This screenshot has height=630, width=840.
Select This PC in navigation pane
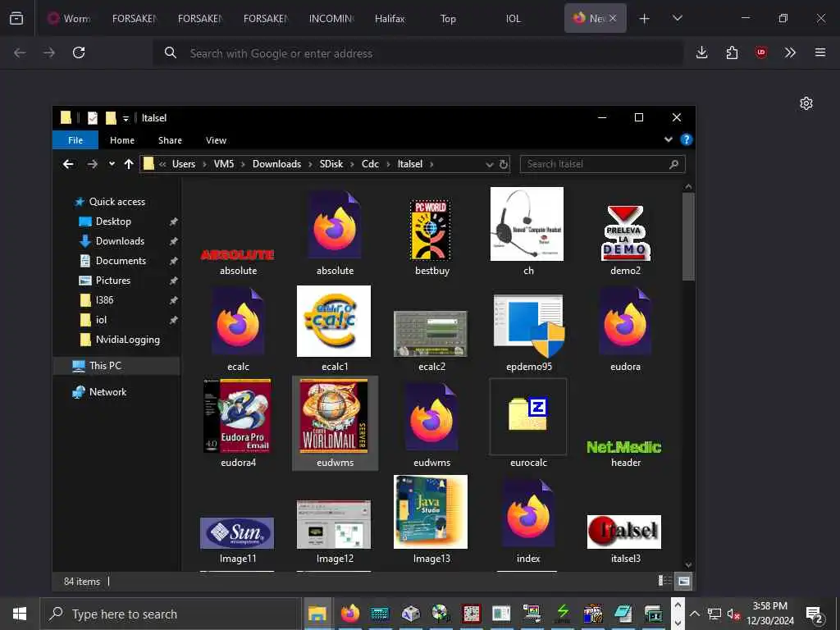(x=105, y=365)
